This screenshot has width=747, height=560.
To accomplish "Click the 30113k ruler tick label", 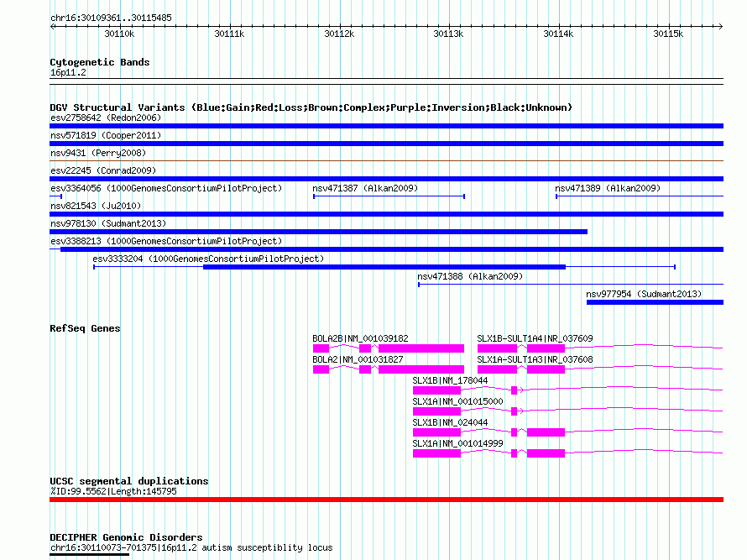I will (x=448, y=34).
